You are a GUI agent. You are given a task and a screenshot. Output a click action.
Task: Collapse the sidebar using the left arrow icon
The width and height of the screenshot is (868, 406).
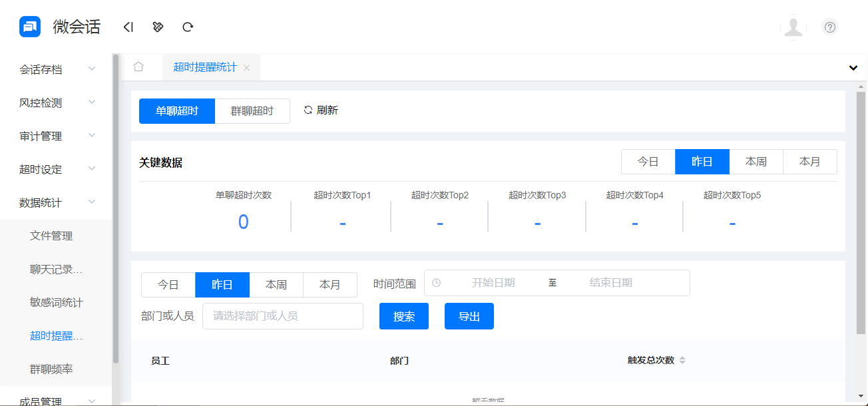(128, 27)
